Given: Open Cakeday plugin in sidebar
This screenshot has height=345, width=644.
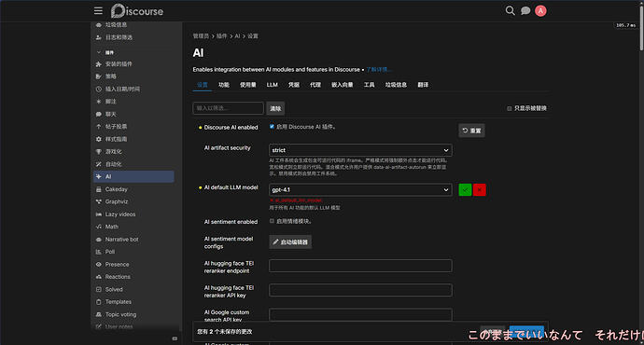Looking at the screenshot, I should pos(133,189).
